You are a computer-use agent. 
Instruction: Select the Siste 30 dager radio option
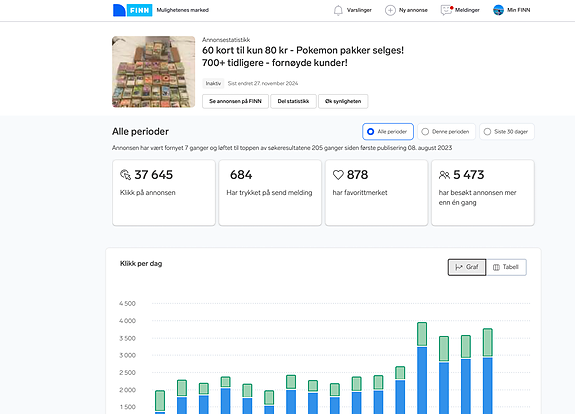point(507,132)
